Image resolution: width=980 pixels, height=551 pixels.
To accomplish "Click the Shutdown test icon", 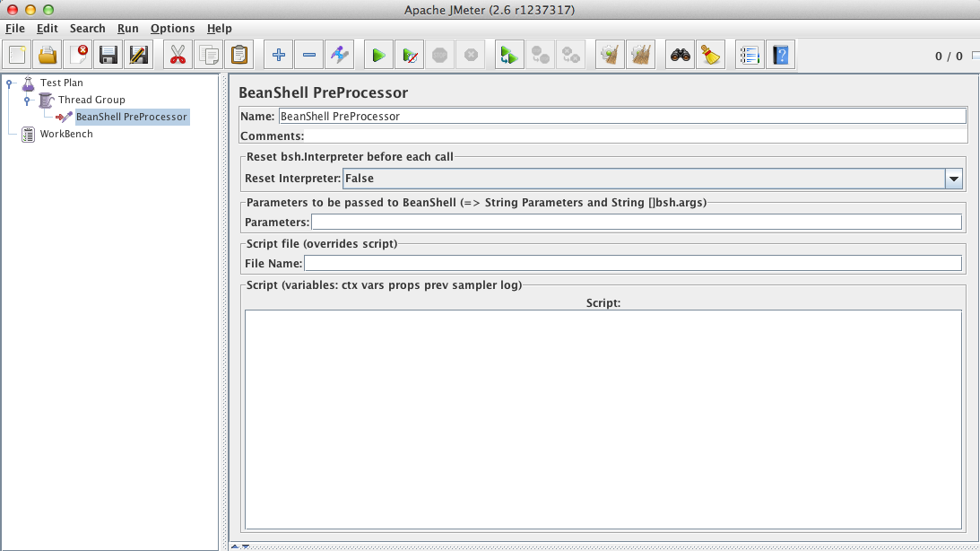I will coord(471,55).
